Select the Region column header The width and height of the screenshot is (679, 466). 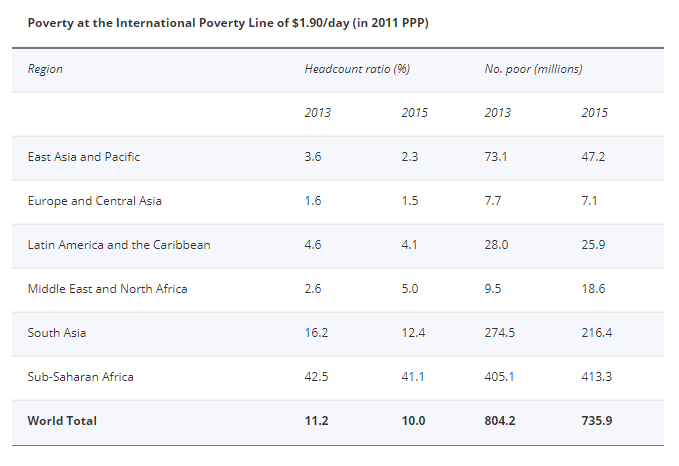pos(45,69)
